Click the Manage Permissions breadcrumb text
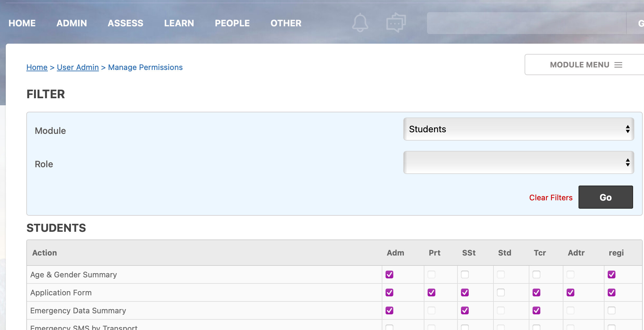644x330 pixels. click(145, 67)
